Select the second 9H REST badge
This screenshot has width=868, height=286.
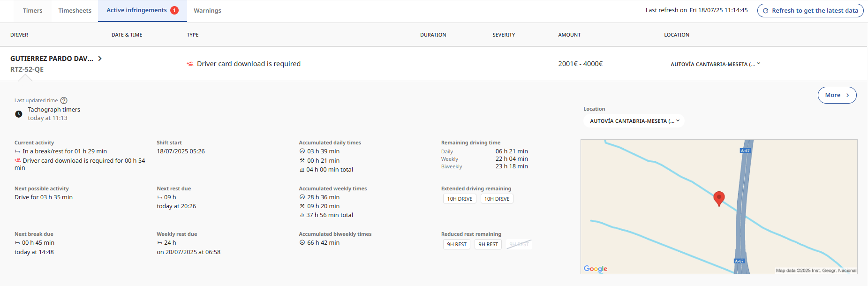[x=488, y=244]
